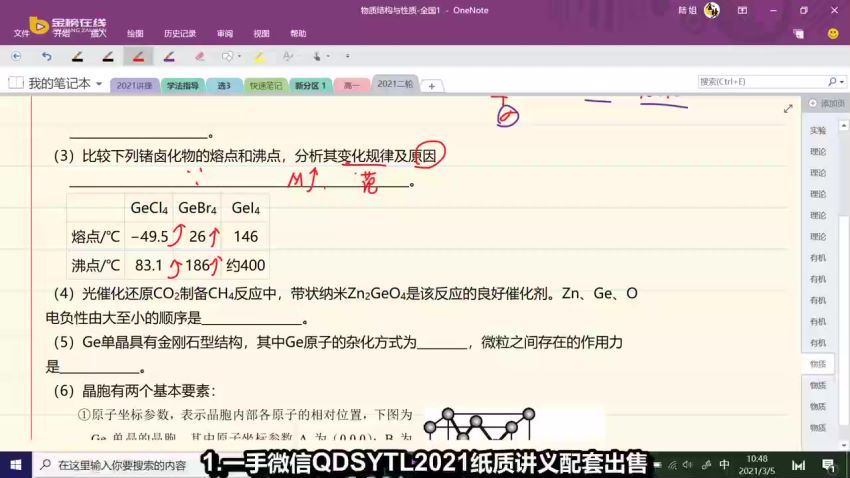Screen dimensions: 850x478
Task: Click the notebook icon beside 我的笔记本
Action: coord(16,83)
